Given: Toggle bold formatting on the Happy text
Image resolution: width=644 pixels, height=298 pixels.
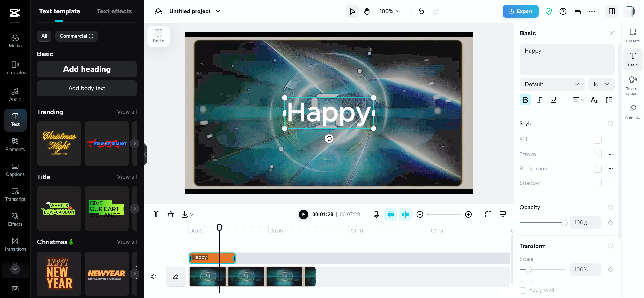Looking at the screenshot, I should click(525, 100).
